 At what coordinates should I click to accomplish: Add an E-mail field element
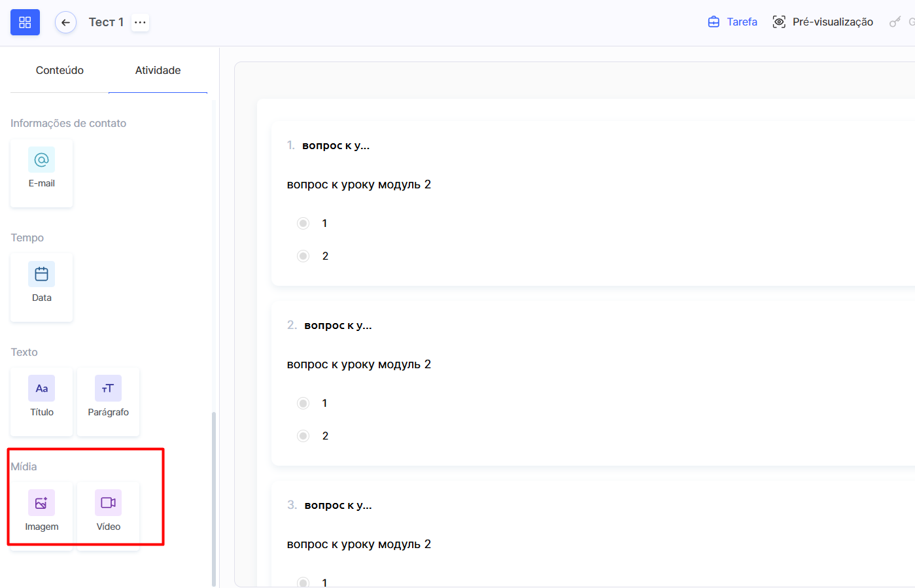tap(41, 173)
